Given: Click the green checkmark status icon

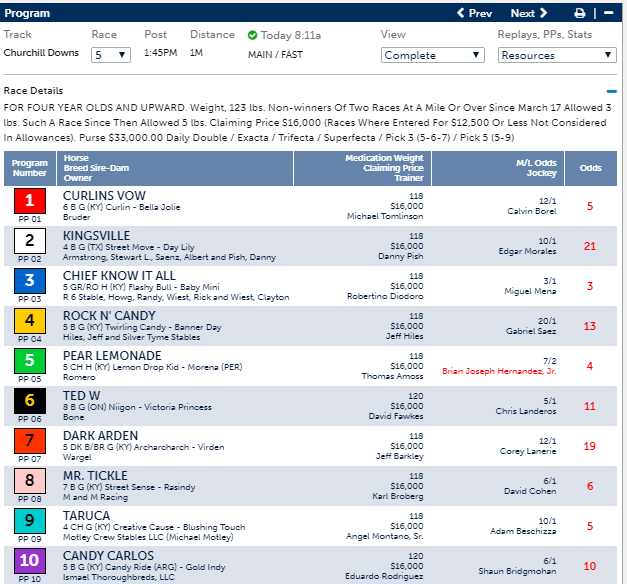Looking at the screenshot, I should 253,35.
